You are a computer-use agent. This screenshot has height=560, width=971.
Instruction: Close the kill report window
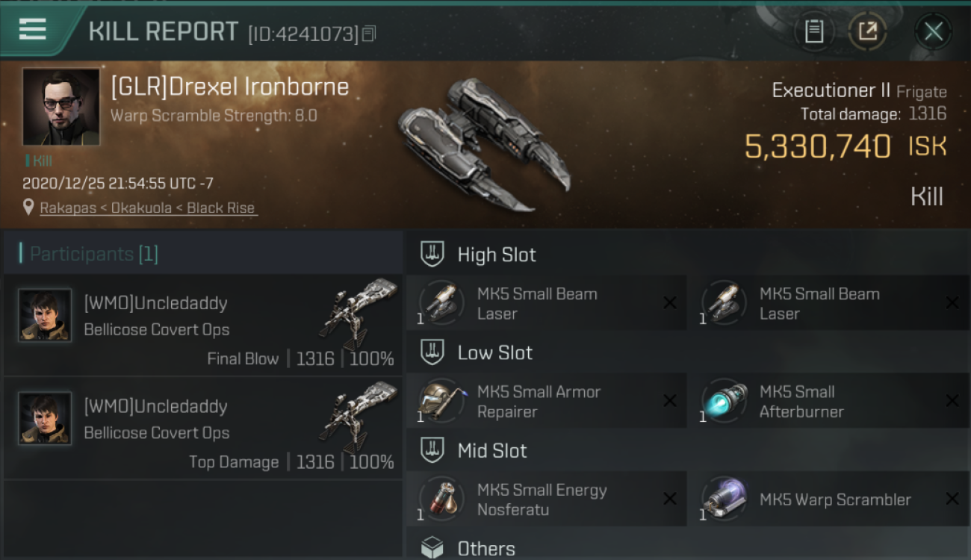click(x=933, y=31)
